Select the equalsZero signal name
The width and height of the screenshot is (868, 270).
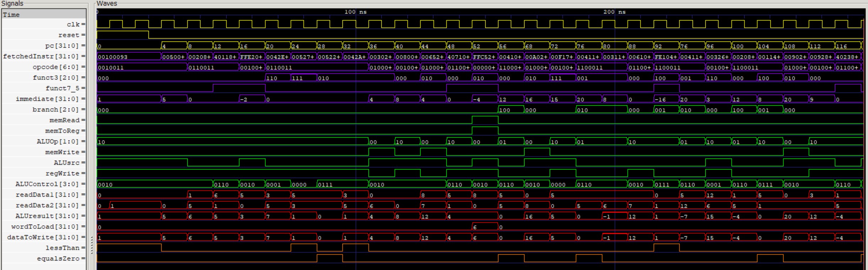pos(58,259)
